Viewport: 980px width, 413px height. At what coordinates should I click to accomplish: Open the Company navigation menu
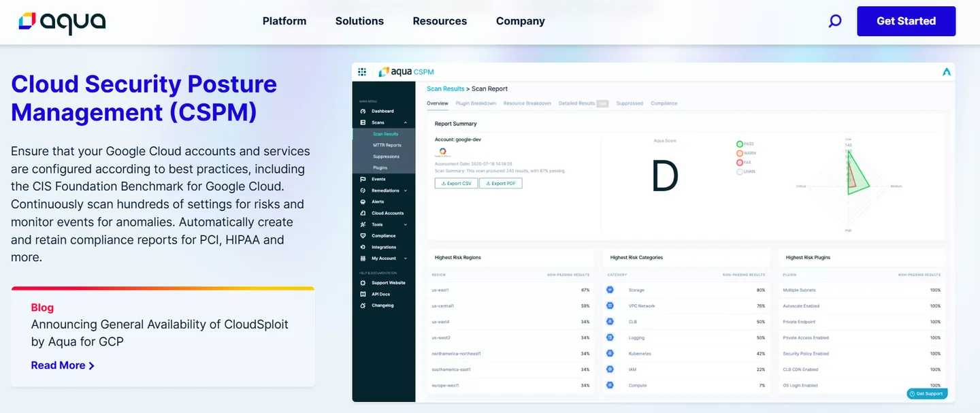coord(521,21)
